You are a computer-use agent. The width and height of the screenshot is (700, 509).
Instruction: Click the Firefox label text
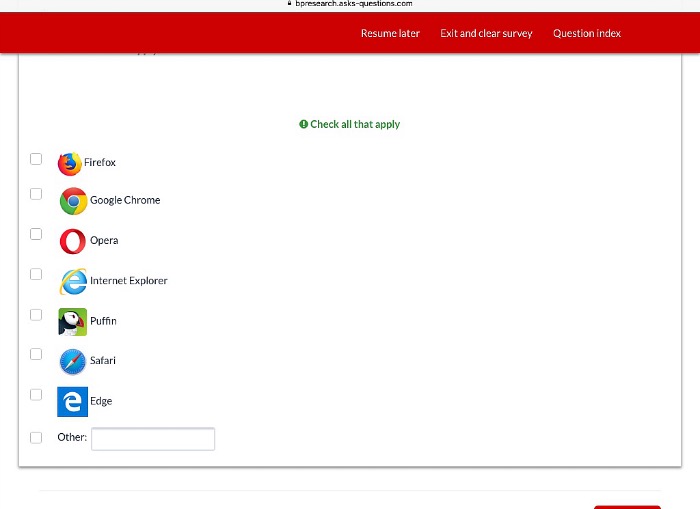click(100, 163)
